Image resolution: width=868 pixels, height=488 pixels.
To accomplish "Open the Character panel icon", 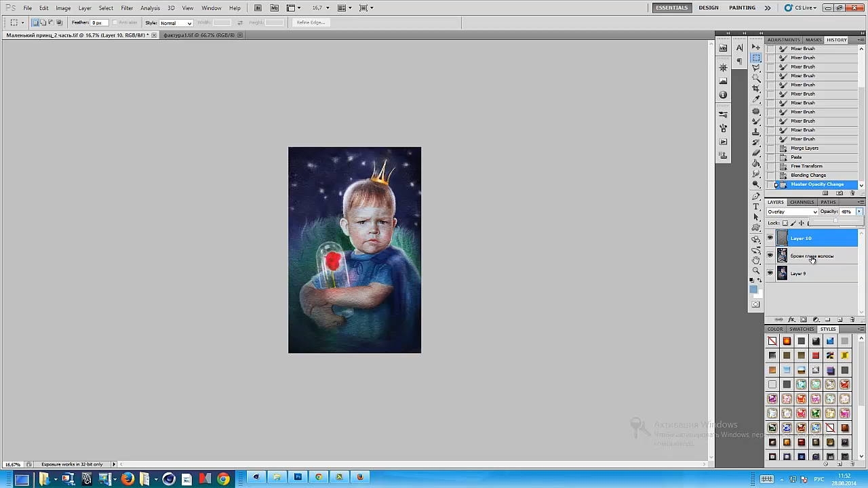I will tap(739, 48).
